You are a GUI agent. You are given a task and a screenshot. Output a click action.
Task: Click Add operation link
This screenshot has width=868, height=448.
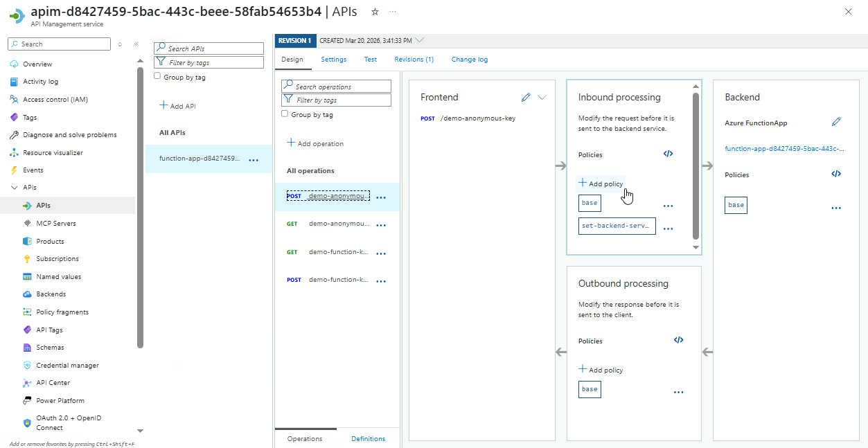(315, 143)
